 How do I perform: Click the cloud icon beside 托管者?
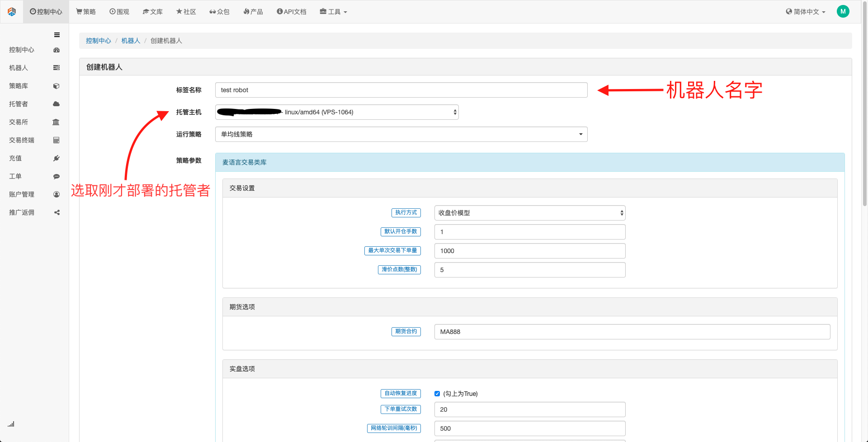pos(57,104)
